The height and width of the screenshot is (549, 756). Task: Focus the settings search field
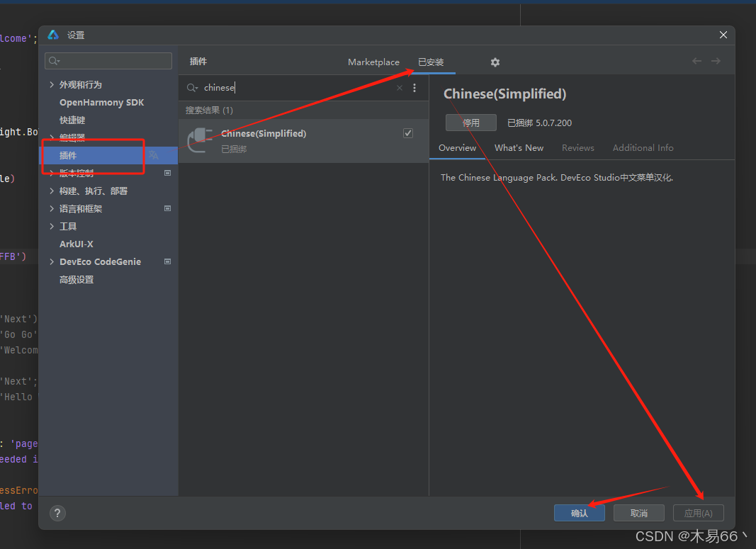coord(108,61)
